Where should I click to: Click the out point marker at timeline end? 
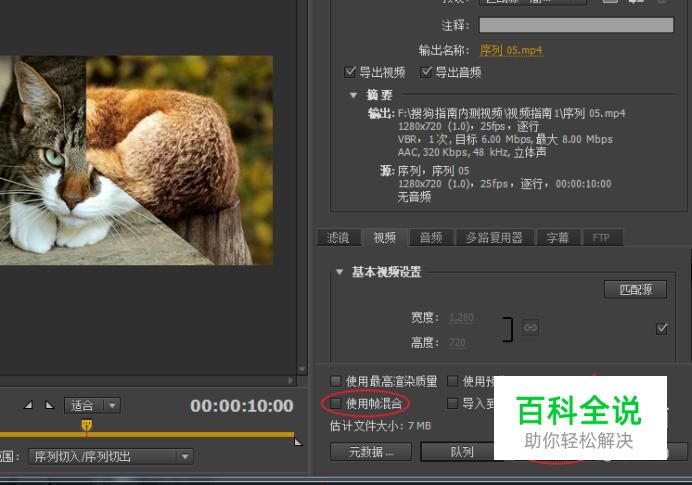[298, 441]
